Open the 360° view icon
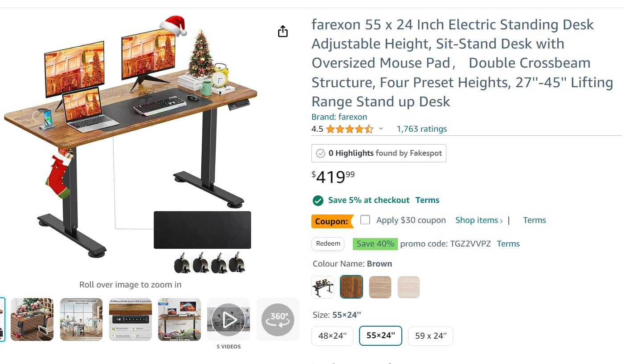Screen dimensions: 625x364 (x=278, y=320)
